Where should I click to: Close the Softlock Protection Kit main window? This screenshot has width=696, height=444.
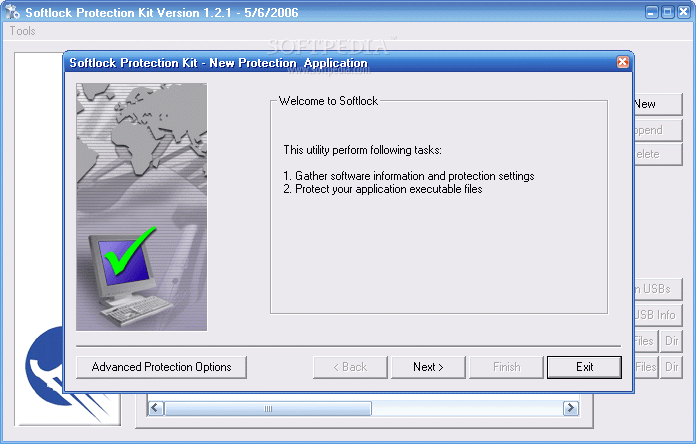pyautogui.click(x=684, y=12)
